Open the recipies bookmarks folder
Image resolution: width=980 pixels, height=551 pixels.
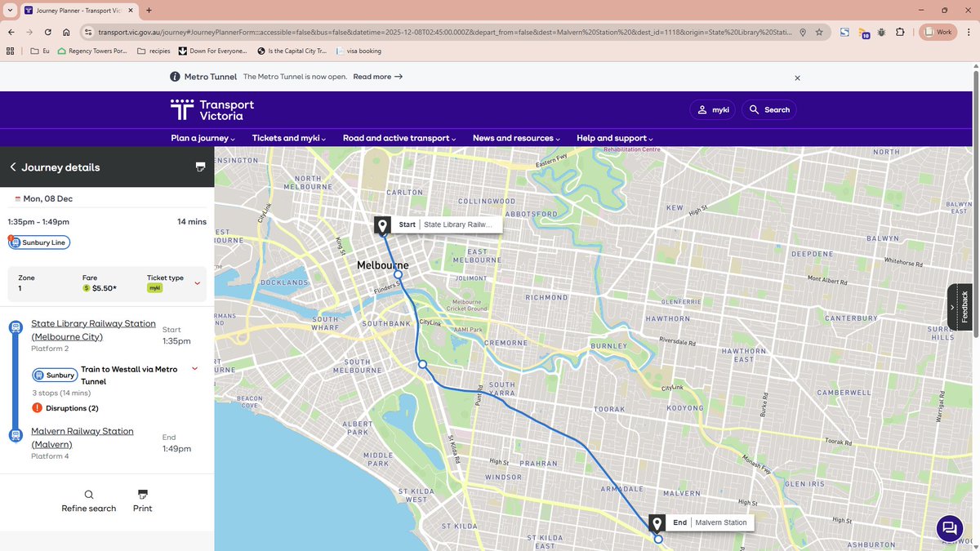tap(154, 51)
